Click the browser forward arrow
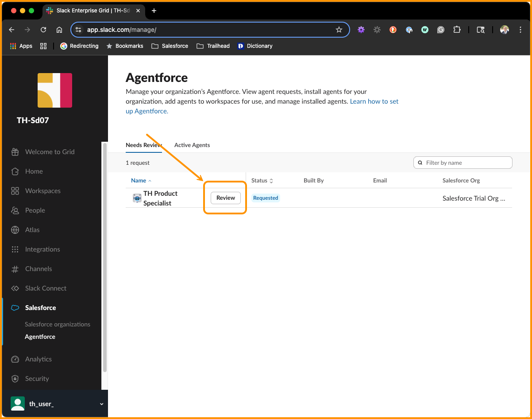Viewport: 532px width, 419px height. point(27,30)
